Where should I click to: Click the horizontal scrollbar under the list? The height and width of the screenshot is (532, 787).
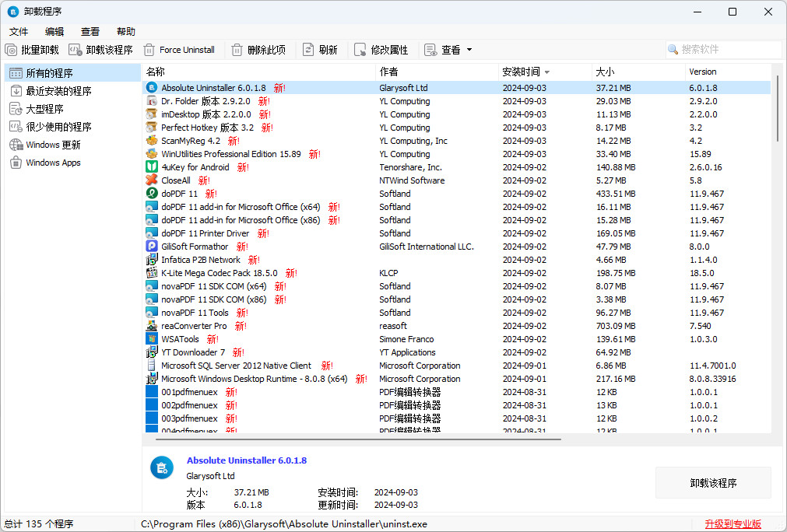pos(358,439)
